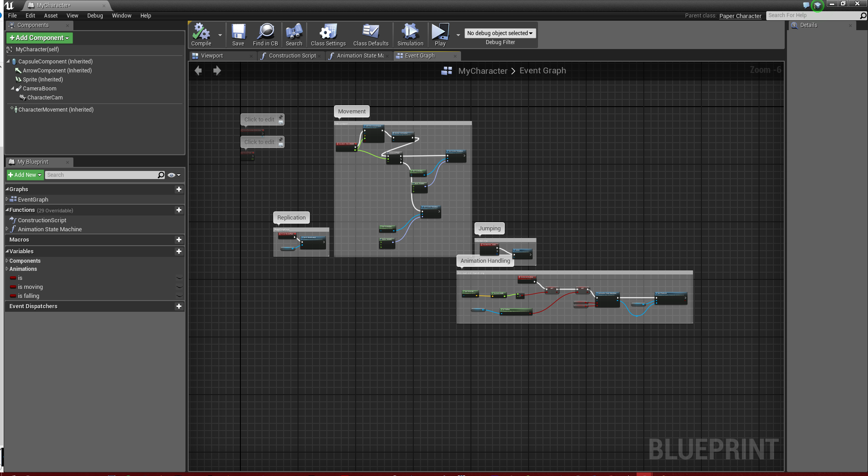868x476 pixels.
Task: Open the File menu
Action: coord(12,15)
